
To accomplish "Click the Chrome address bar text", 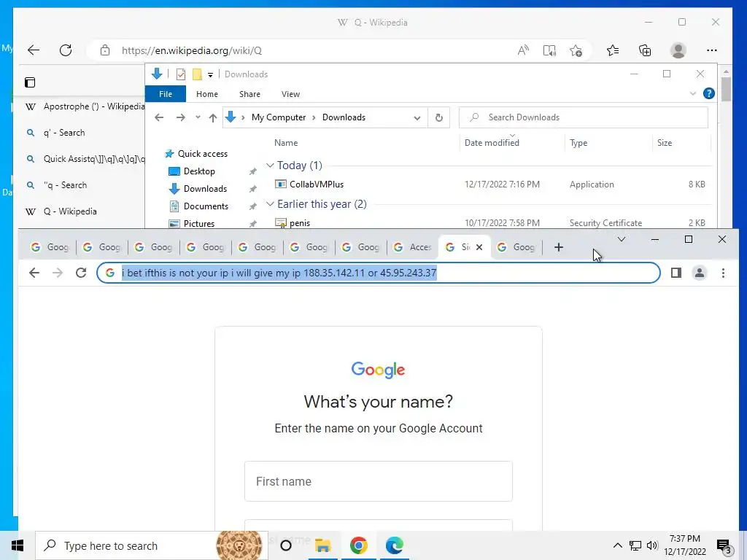I will click(279, 273).
